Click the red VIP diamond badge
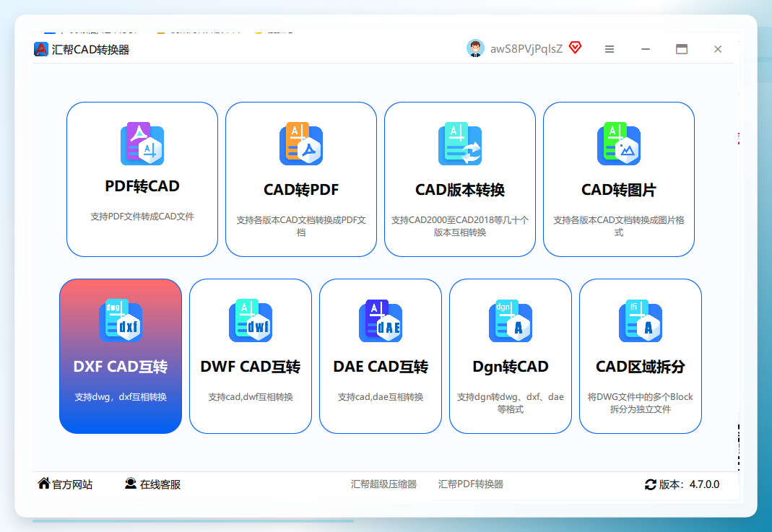This screenshot has width=772, height=532. 575,47
